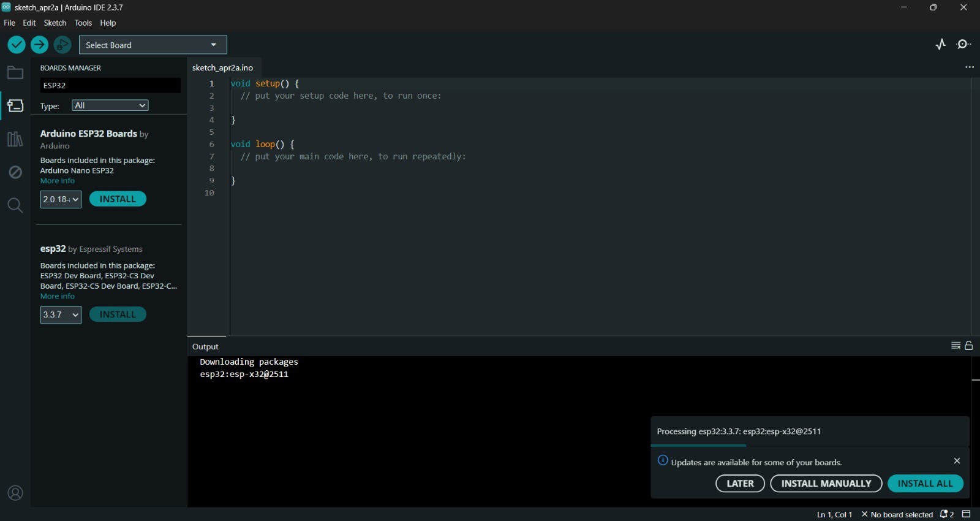This screenshot has width=980, height=521.
Task: Clear the Output panel
Action: tap(956, 346)
